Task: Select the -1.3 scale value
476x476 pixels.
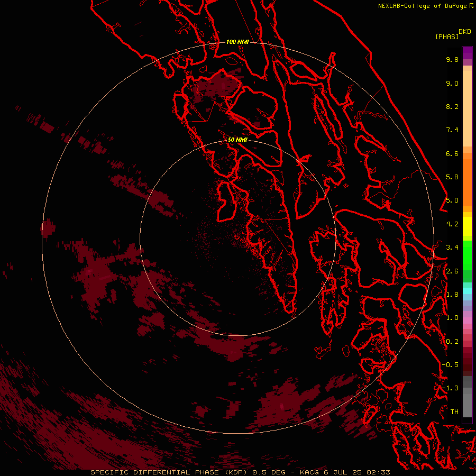Action: coord(450,388)
